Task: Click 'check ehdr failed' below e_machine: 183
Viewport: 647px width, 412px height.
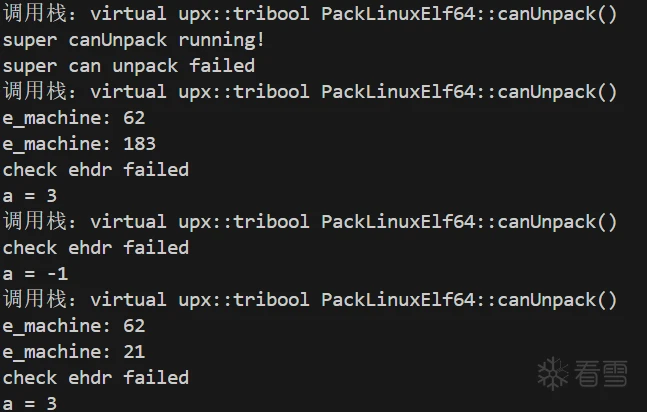Action: [96, 170]
